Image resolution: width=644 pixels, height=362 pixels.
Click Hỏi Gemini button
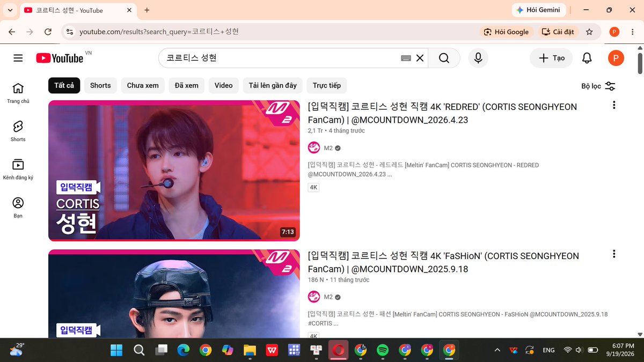click(538, 10)
